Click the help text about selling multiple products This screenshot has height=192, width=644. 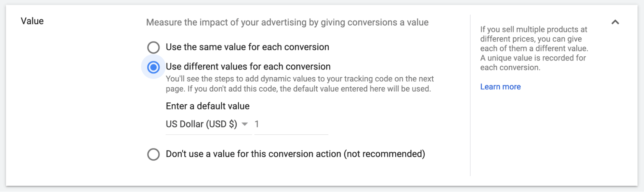[534, 39]
